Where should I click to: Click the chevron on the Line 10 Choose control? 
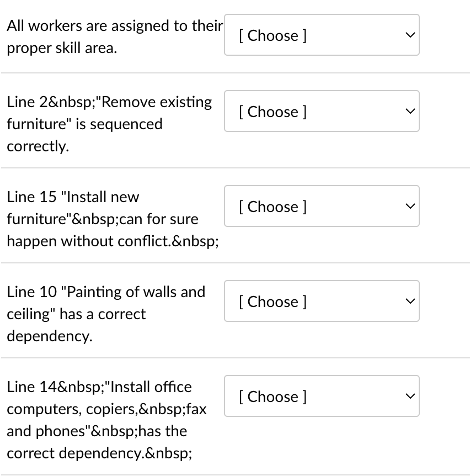(409, 301)
